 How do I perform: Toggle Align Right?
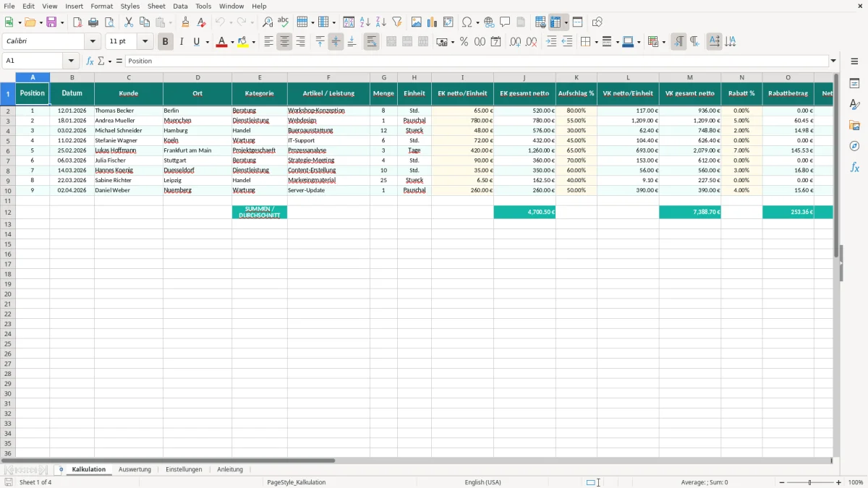click(x=300, y=42)
